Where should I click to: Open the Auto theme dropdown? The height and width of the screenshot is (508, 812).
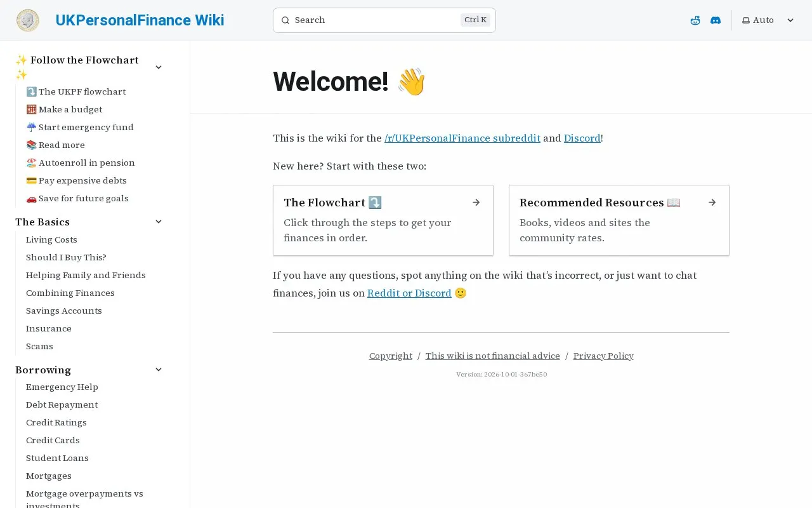(x=768, y=20)
